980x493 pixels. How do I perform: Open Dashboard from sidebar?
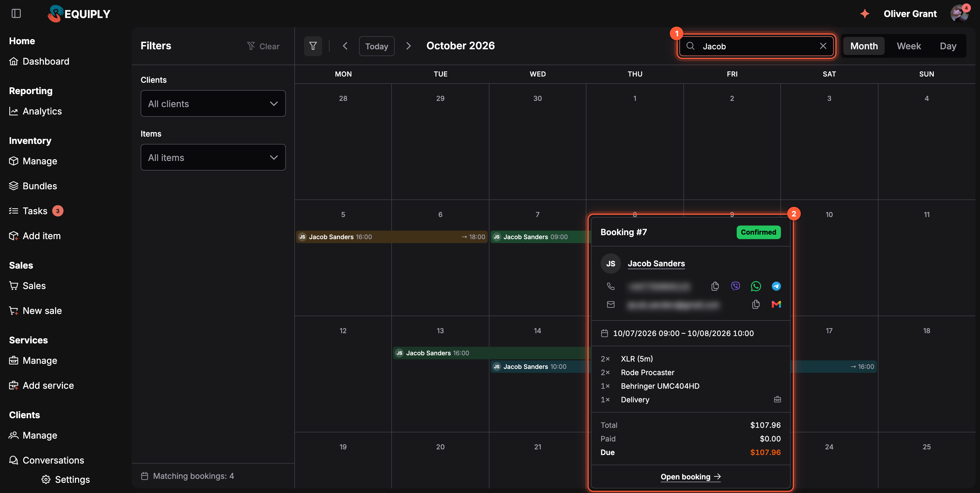pos(39,61)
